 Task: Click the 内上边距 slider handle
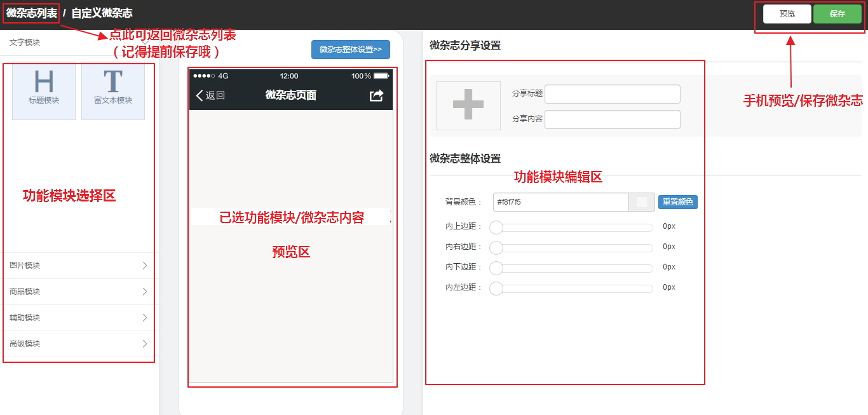(x=496, y=228)
